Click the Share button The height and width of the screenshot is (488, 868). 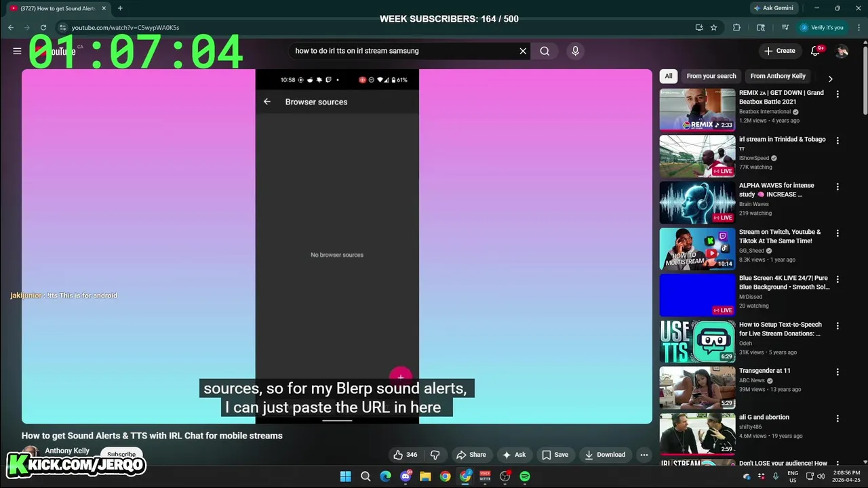[x=471, y=455]
